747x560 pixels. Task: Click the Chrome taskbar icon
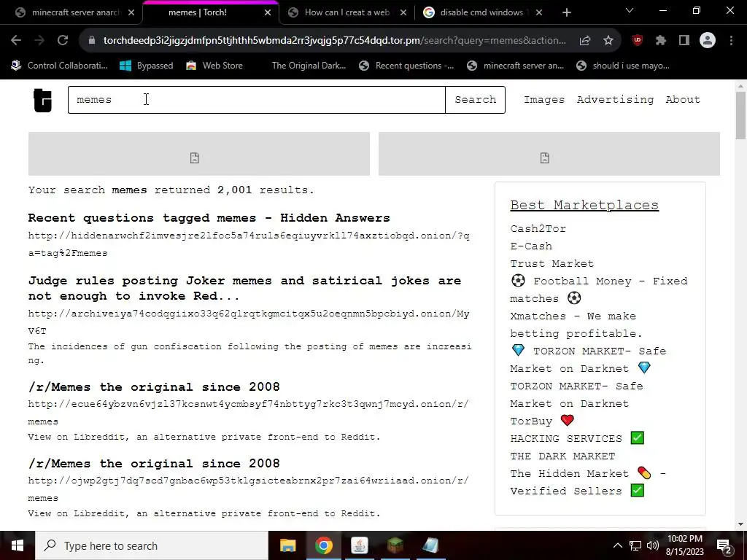pos(323,545)
